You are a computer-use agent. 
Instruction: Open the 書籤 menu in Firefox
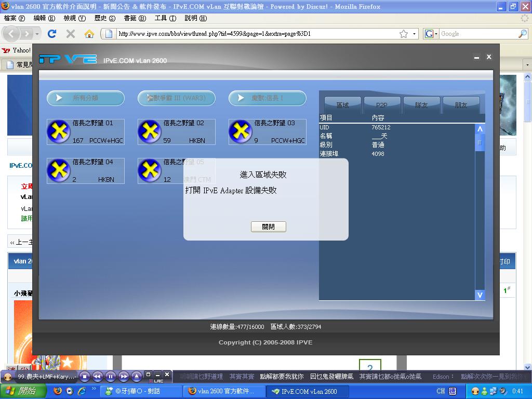pos(135,18)
